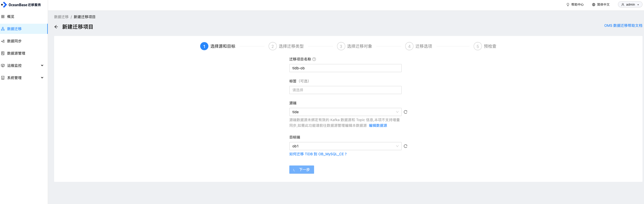The image size is (644, 204).
Task: Click the help icon next to 迁移项目名称
Action: 314,59
